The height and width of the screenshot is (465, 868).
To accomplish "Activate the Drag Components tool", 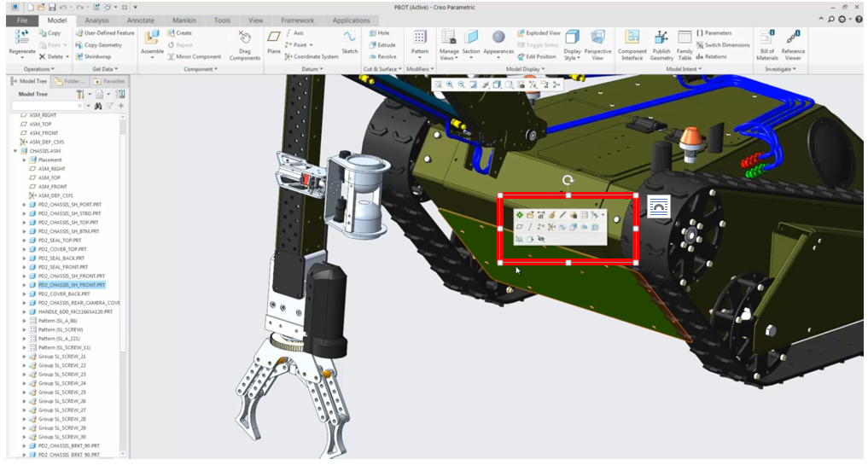I will (245, 38).
